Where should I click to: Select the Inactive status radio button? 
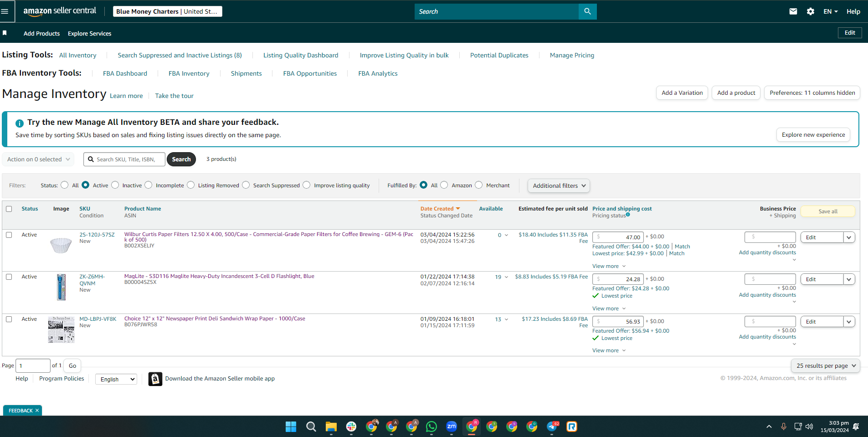pos(115,185)
